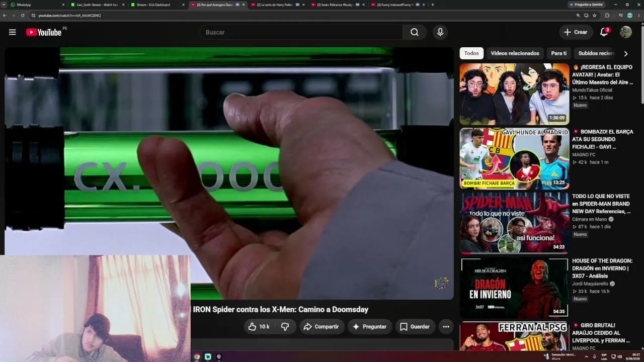This screenshot has height=362, width=644.
Task: Open the Chrome three-dot menu
Action: pos(639,16)
